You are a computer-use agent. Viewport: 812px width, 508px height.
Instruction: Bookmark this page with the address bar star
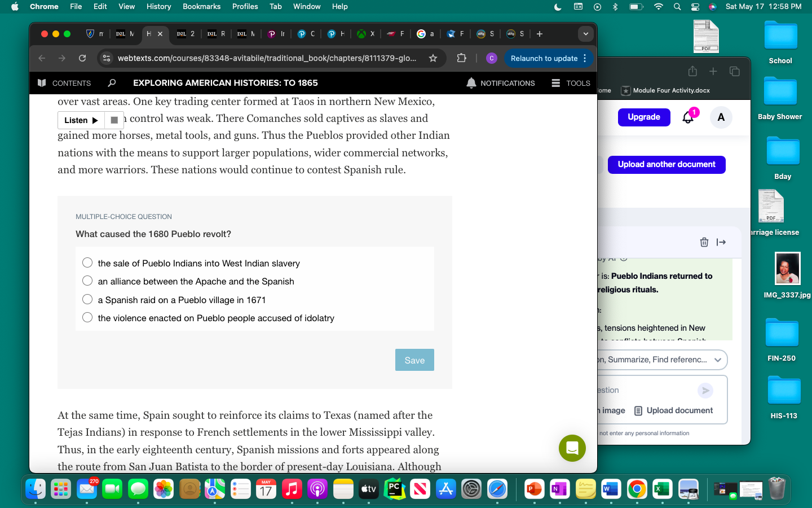click(433, 58)
